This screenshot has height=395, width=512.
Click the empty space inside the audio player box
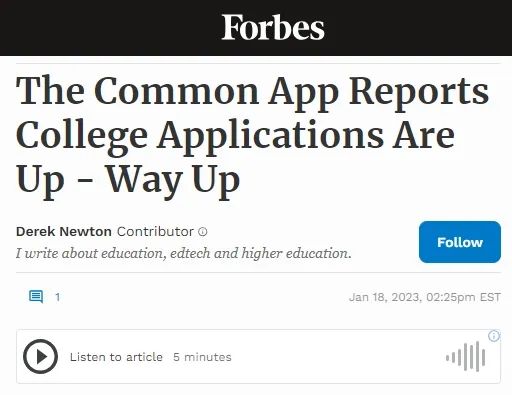[x=333, y=357]
